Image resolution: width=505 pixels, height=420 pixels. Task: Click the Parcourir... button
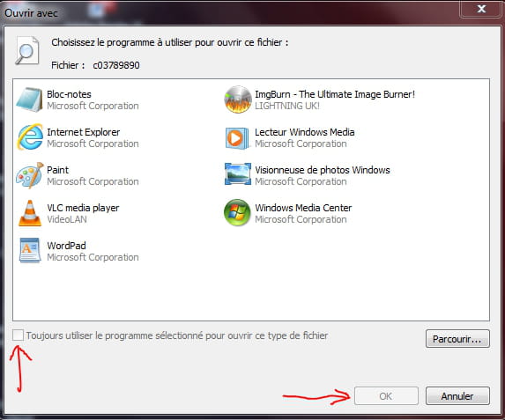point(457,339)
